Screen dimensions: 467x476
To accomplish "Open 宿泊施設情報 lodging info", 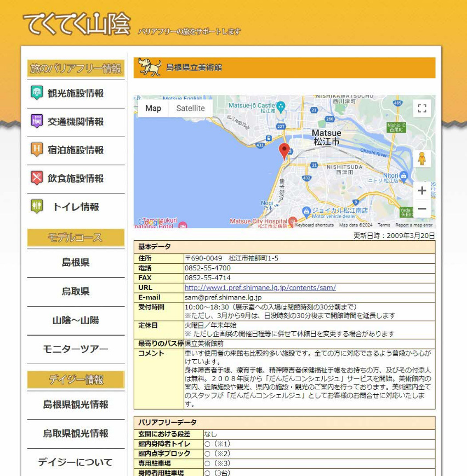I will 76,150.
